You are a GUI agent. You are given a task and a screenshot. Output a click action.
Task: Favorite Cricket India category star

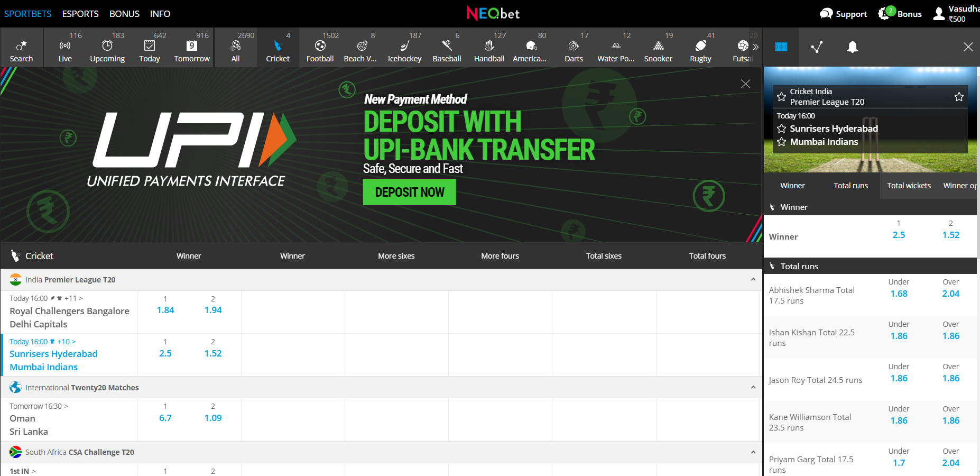pyautogui.click(x=781, y=97)
